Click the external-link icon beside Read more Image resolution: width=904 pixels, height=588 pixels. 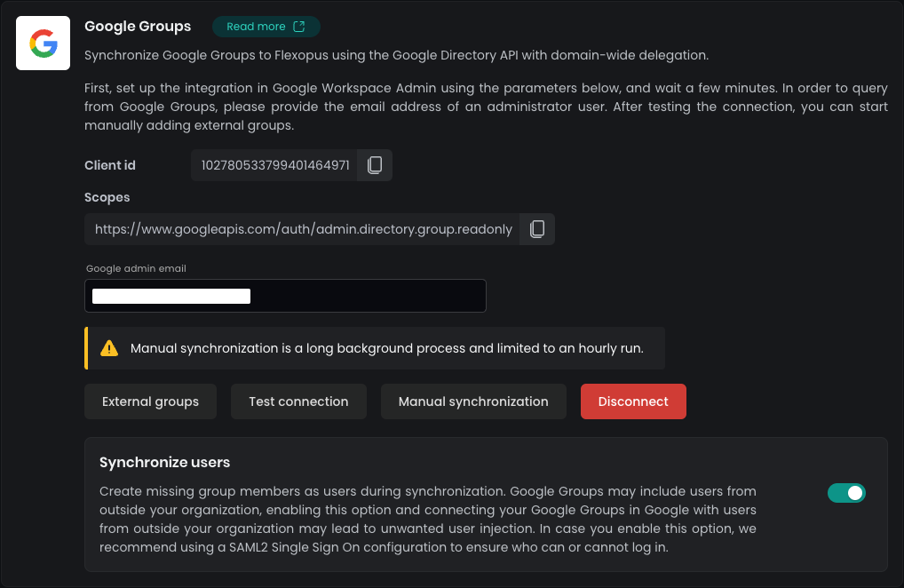point(299,27)
